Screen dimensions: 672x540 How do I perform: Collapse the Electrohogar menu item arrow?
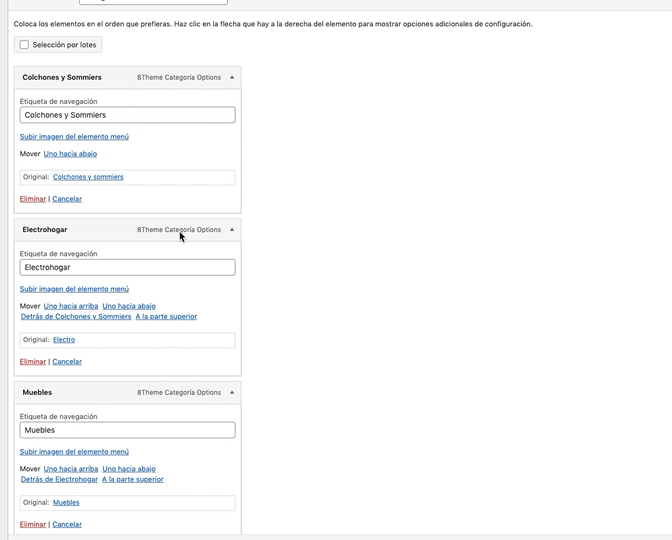coord(232,230)
